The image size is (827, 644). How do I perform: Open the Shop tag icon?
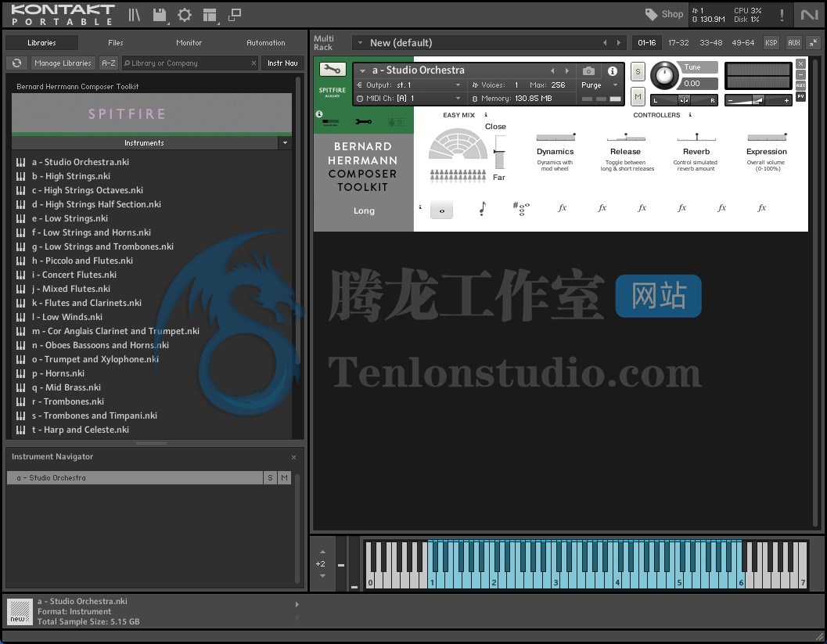(x=652, y=14)
